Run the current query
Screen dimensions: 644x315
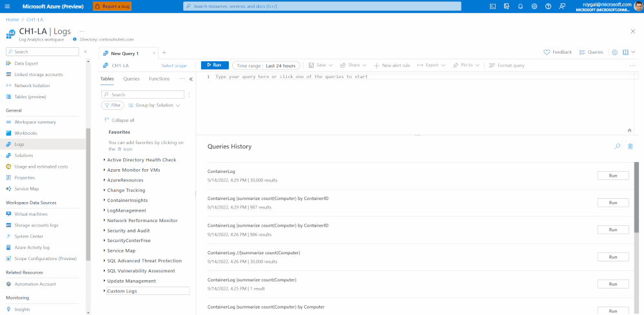(215, 65)
